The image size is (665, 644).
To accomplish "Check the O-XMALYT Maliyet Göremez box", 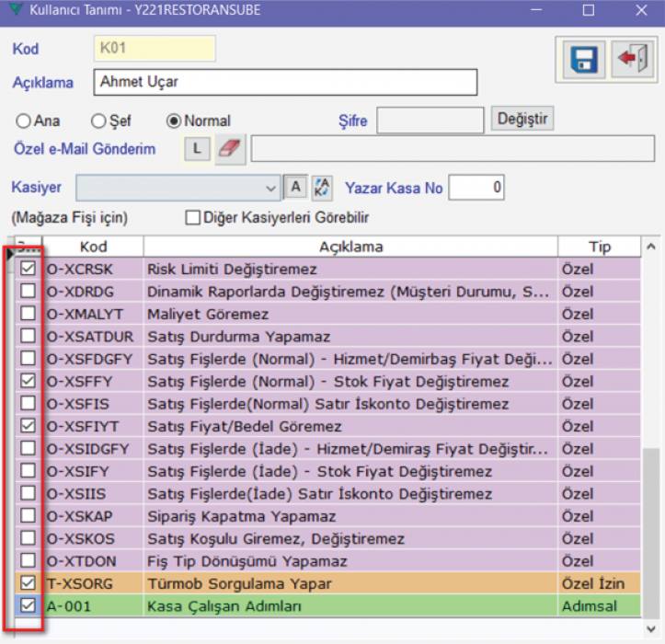I will [29, 314].
